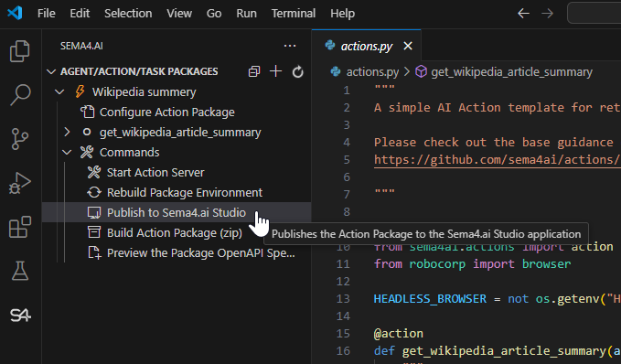Open the Explorer view in activity bar

click(20, 51)
